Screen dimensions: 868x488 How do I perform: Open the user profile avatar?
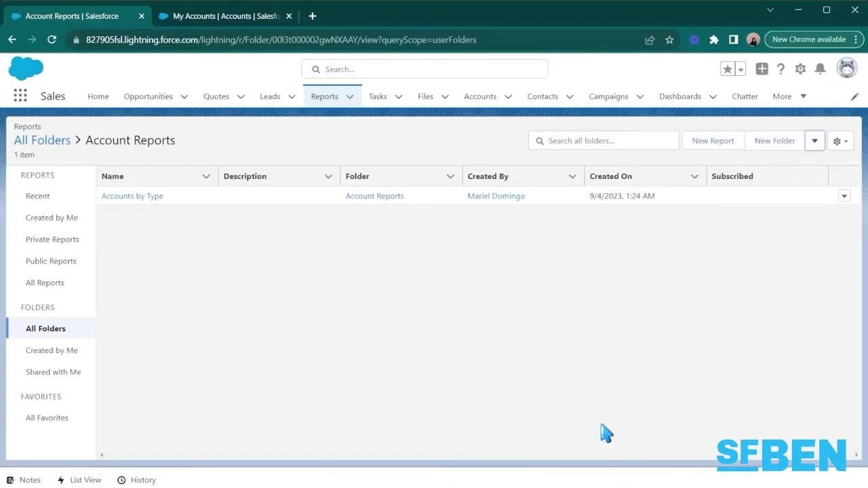846,68
